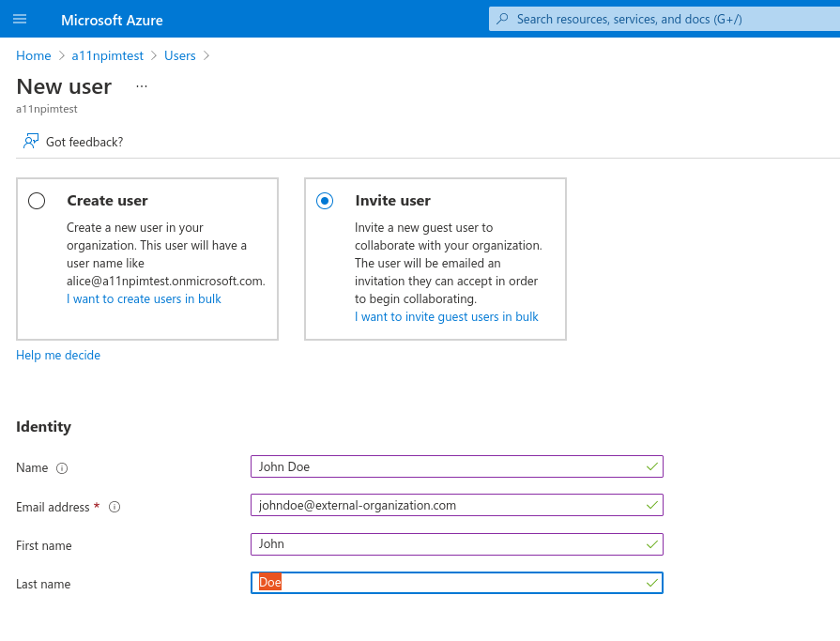
Task: Focus the search resources, services, and docs box
Action: tap(664, 19)
